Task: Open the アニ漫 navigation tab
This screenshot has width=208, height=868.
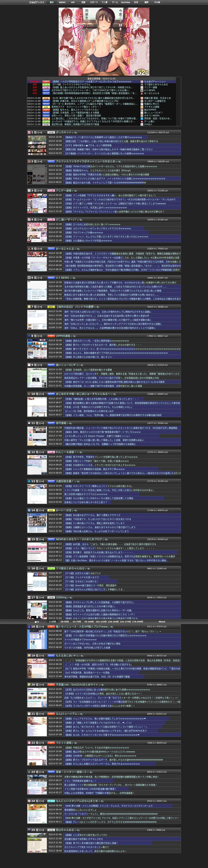Action: click(104, 2)
